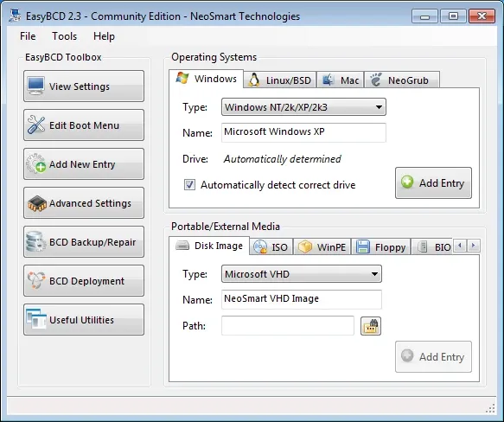Viewport: 504px width, 422px height.
Task: Select Add New Entry gear icon
Action: pyautogui.click(x=35, y=163)
